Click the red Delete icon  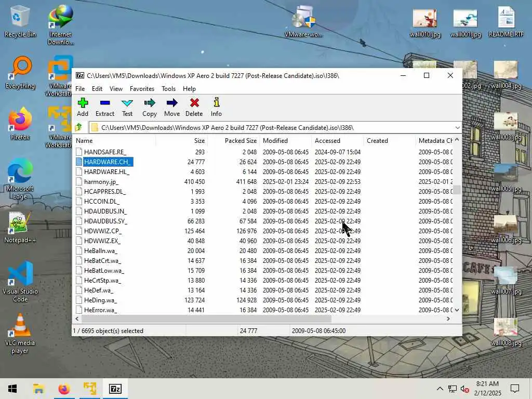194,103
